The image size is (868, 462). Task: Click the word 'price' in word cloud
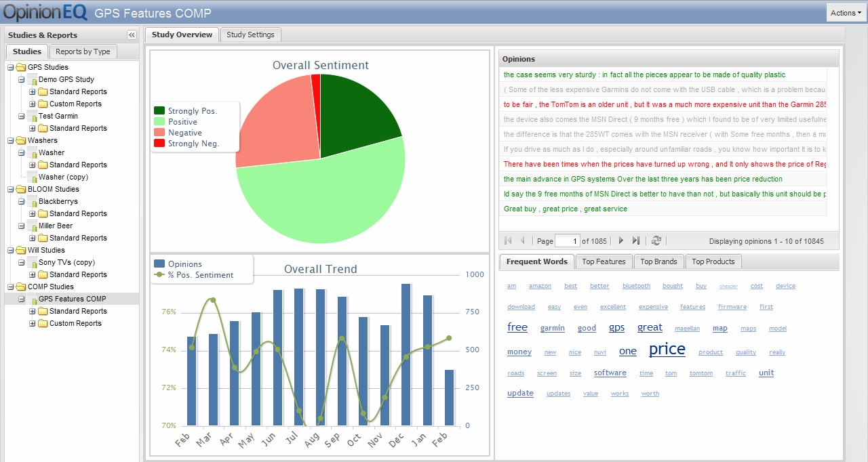(x=667, y=350)
